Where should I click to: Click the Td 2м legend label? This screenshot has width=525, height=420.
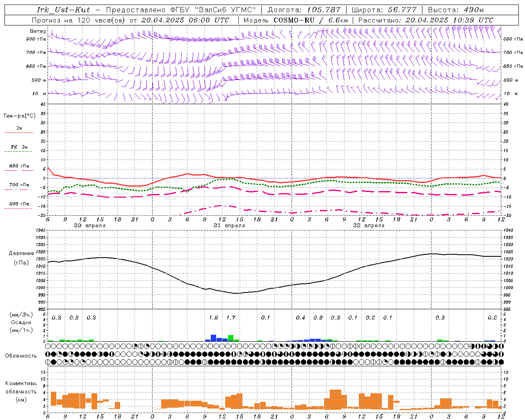coord(19,147)
